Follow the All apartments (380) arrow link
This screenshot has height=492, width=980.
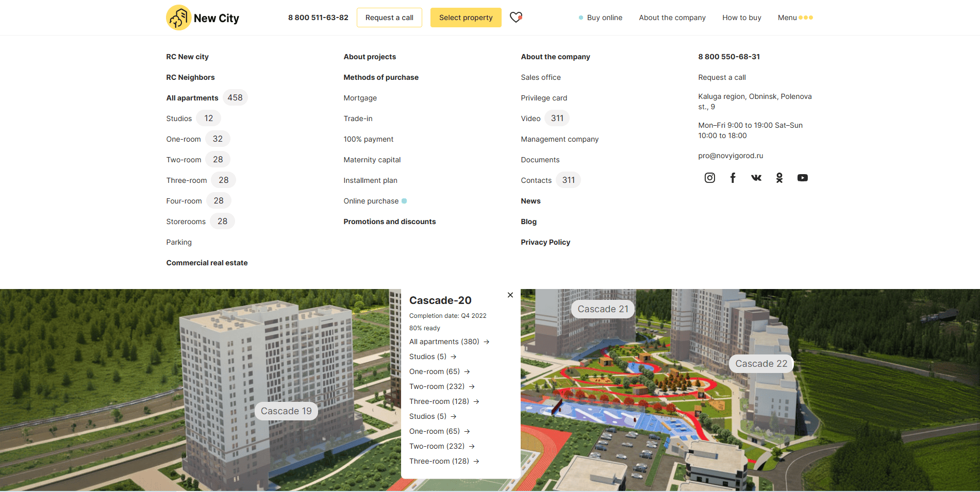[x=449, y=342]
